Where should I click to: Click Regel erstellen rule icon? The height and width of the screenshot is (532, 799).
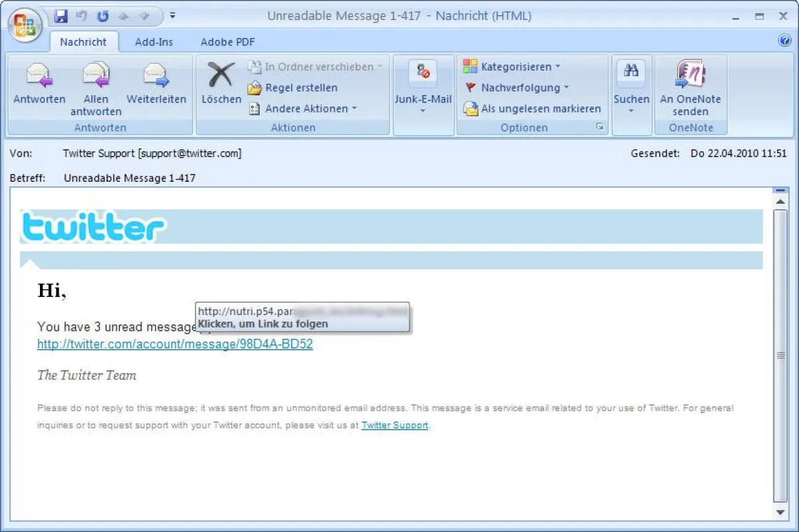point(254,88)
